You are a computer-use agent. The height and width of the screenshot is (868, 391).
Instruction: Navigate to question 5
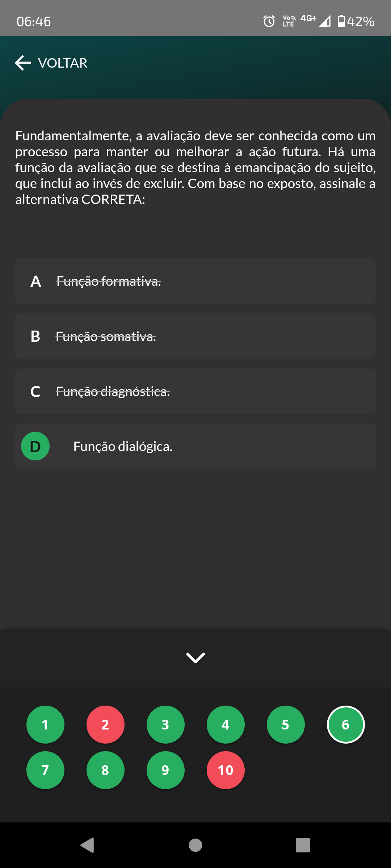click(286, 724)
